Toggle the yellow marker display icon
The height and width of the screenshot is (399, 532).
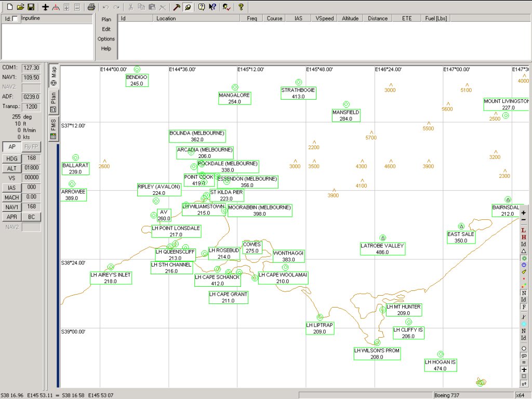(524, 272)
